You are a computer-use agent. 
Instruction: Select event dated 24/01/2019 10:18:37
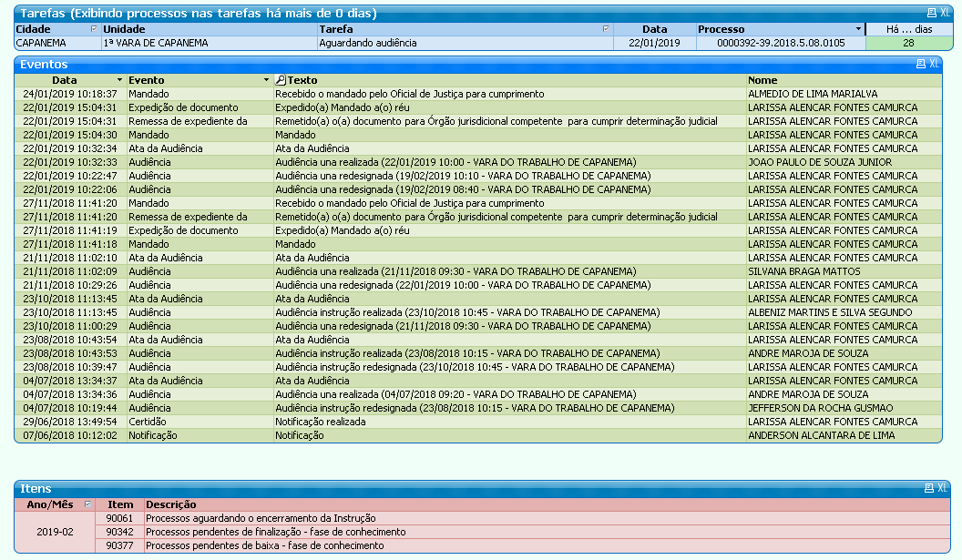(x=70, y=94)
